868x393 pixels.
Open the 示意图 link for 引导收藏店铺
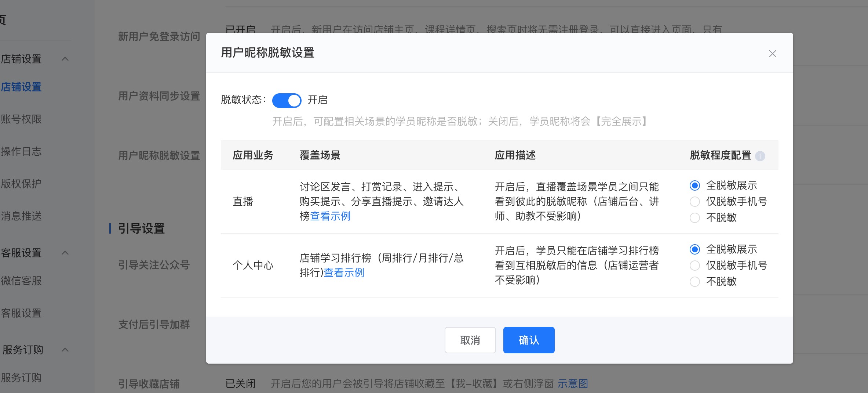pyautogui.click(x=573, y=384)
